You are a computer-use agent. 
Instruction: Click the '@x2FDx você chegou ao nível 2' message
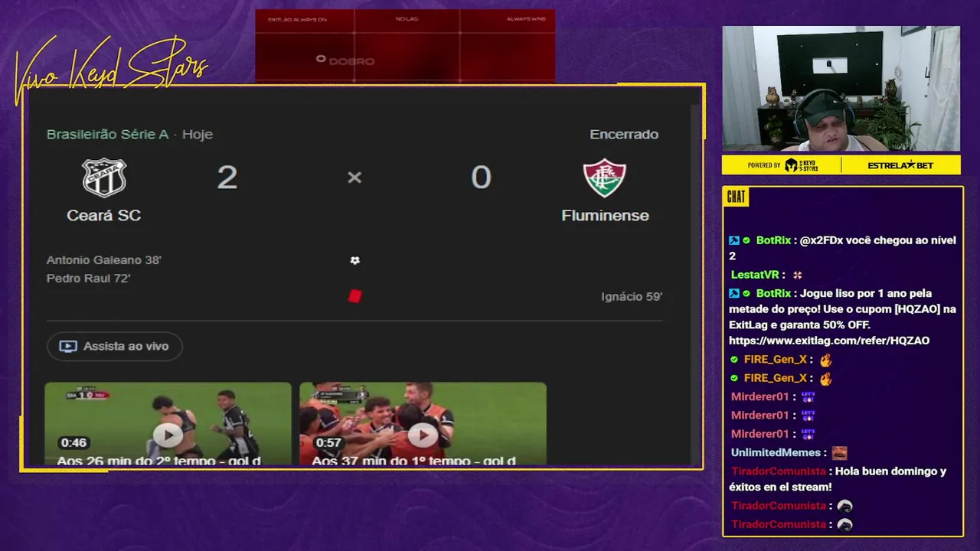pyautogui.click(x=842, y=248)
